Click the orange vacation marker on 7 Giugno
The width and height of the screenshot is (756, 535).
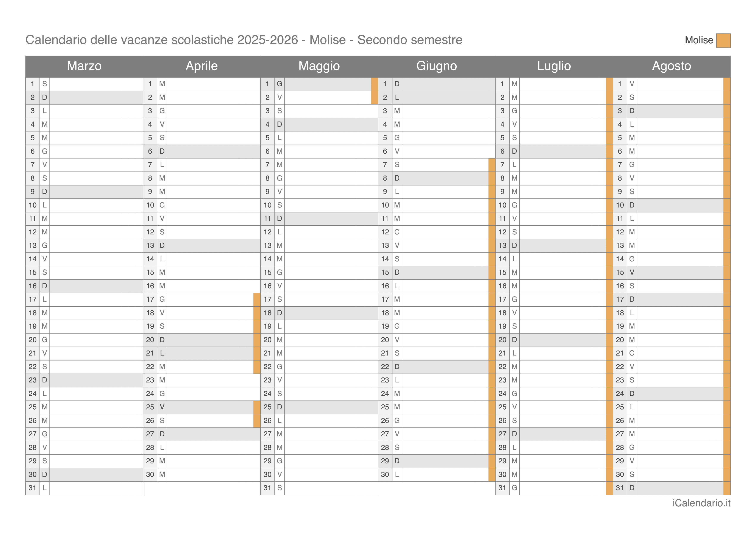(x=492, y=165)
